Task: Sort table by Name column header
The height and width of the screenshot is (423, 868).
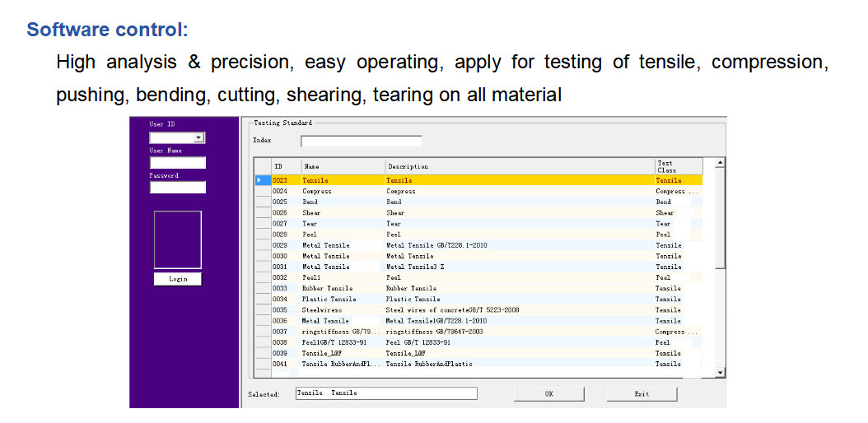Action: click(343, 166)
